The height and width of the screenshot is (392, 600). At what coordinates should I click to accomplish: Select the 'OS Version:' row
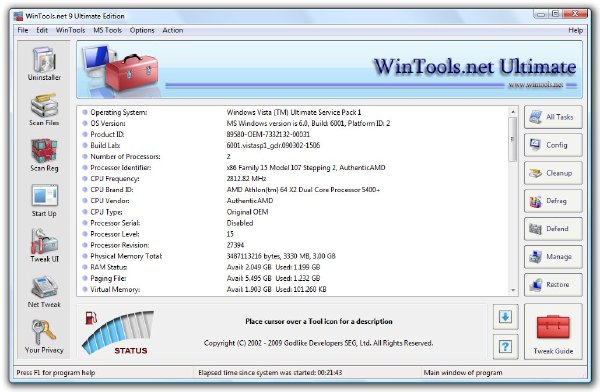[294, 123]
